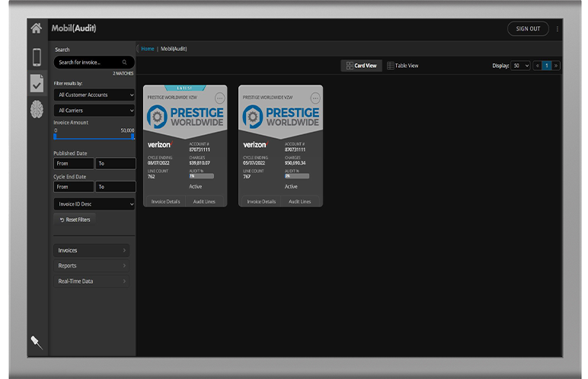Open Audit Lines on the 05/07/2022 card
The image size is (588, 379).
coord(300,202)
